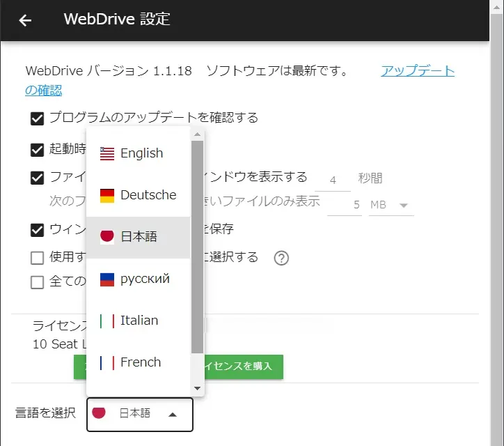The image size is (504, 446).
Task: Click the settings page scroll up arrow
Action: (496, 7)
